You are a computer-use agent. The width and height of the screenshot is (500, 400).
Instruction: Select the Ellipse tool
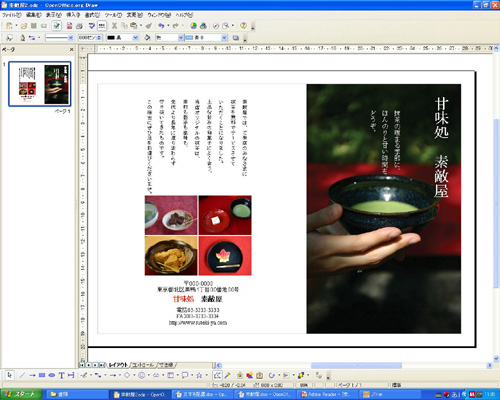52,375
